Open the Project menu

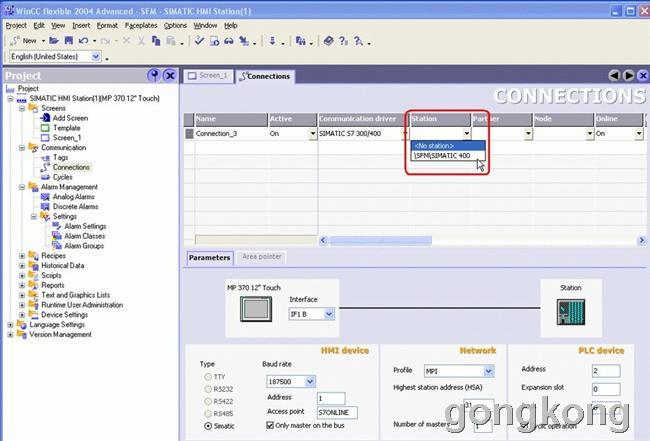click(16, 26)
